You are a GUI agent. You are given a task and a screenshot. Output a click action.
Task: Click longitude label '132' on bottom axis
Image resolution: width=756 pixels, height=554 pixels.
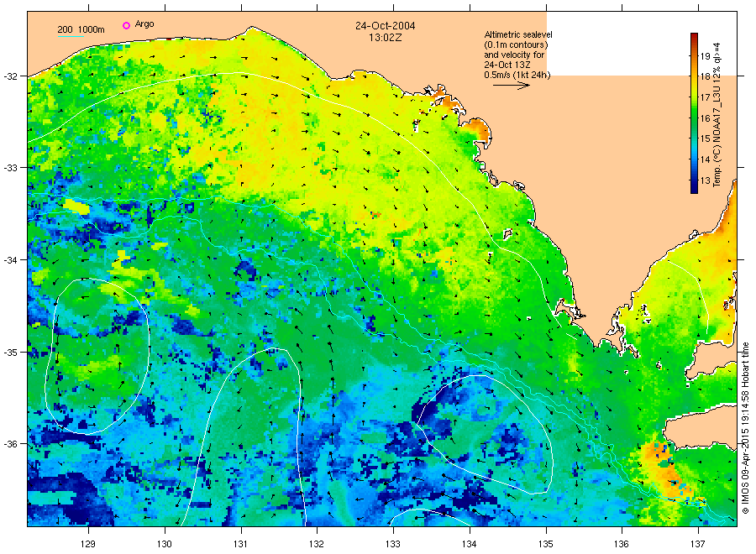pyautogui.click(x=317, y=544)
